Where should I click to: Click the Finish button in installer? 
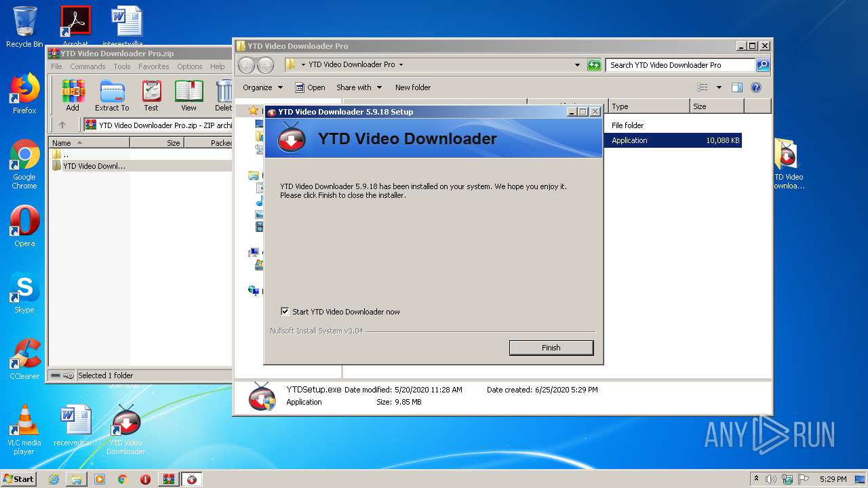pyautogui.click(x=551, y=348)
